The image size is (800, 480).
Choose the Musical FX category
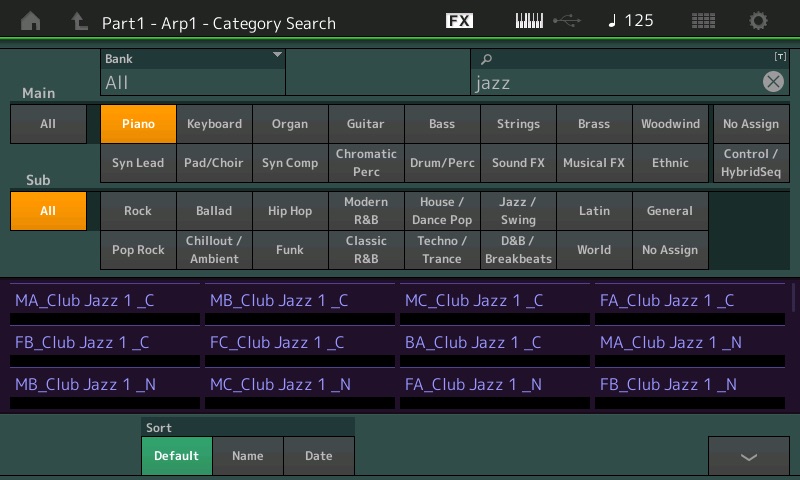(x=594, y=163)
